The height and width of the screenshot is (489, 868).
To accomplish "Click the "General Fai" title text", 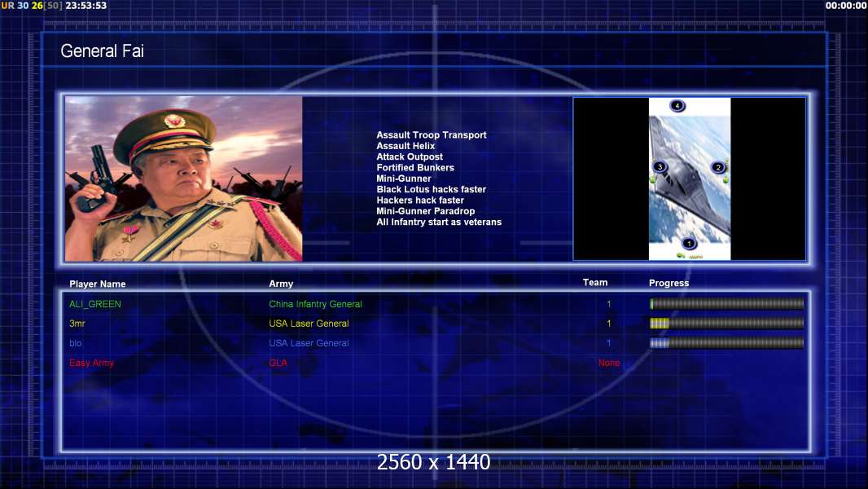I will pos(102,51).
